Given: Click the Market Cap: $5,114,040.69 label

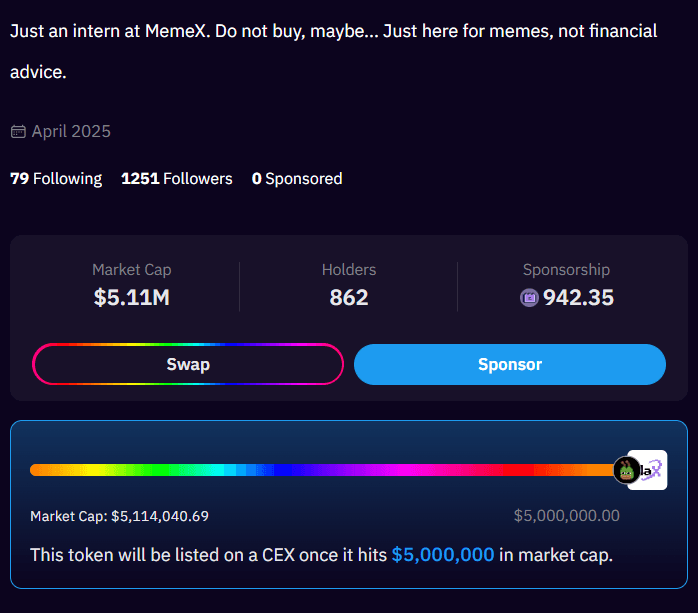Looking at the screenshot, I should (119, 516).
